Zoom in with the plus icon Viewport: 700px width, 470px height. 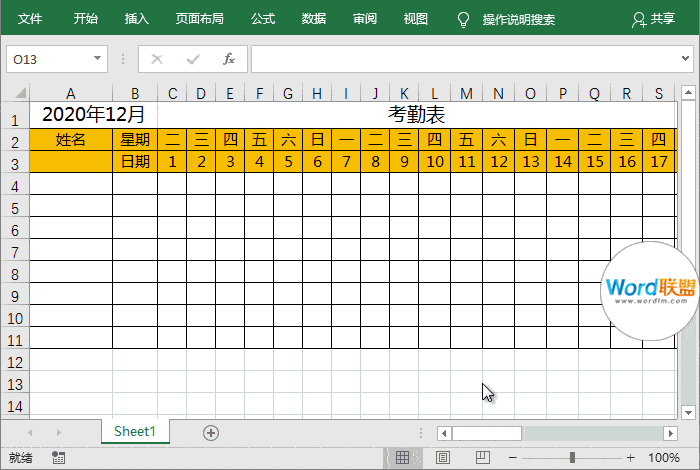point(630,458)
